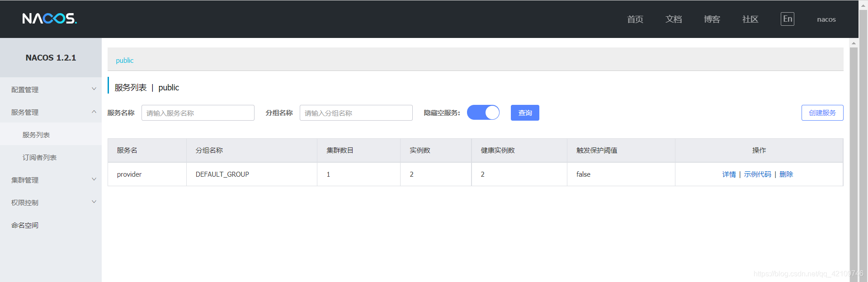This screenshot has height=282, width=868.
Task: Click the 健康实例数 column header
Action: tap(519, 150)
